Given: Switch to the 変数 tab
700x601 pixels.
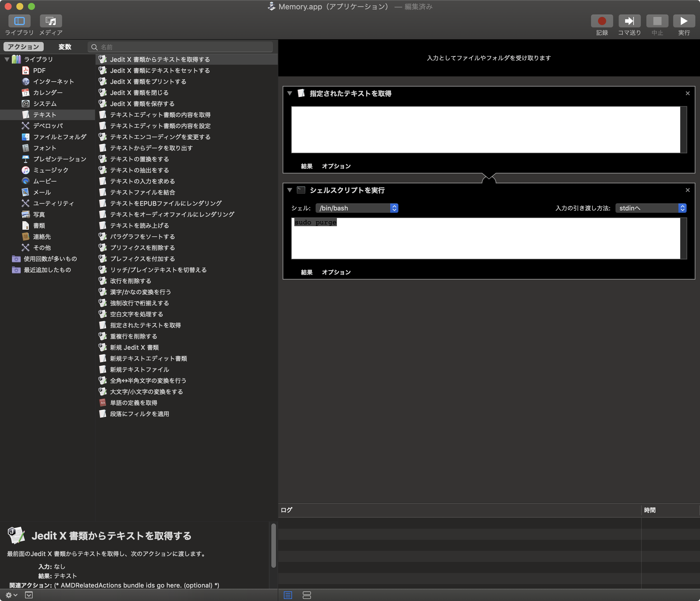Looking at the screenshot, I should point(65,47).
